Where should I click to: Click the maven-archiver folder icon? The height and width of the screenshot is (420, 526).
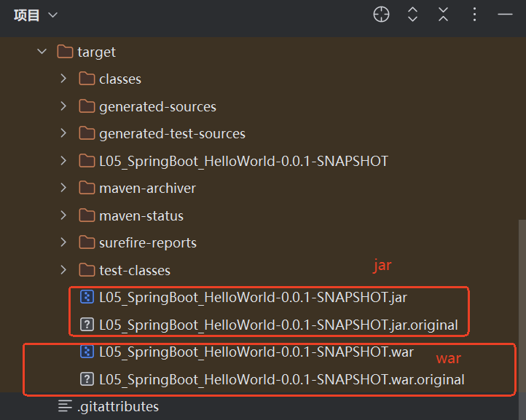(87, 188)
